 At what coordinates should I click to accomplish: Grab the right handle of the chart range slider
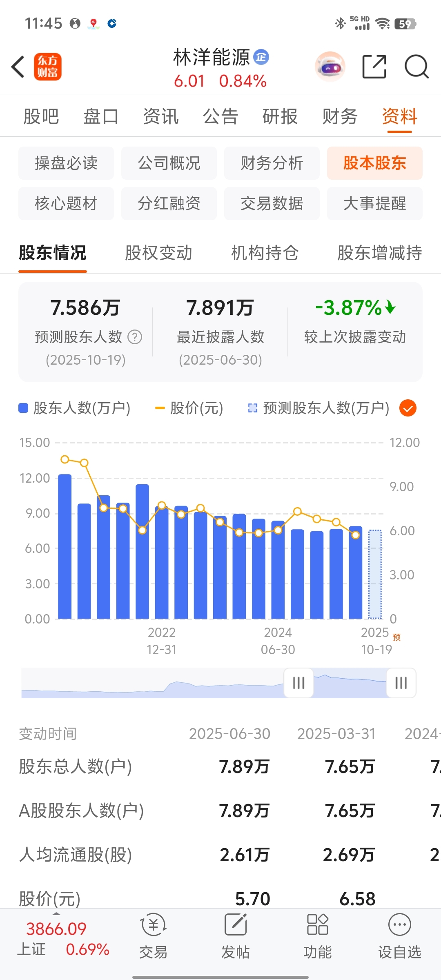coord(401,683)
